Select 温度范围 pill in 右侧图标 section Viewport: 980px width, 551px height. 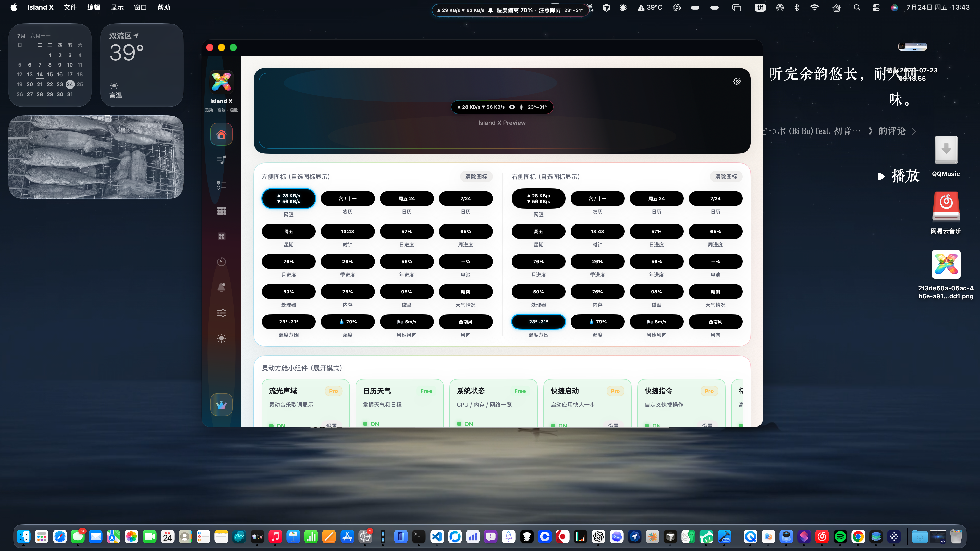(x=538, y=322)
